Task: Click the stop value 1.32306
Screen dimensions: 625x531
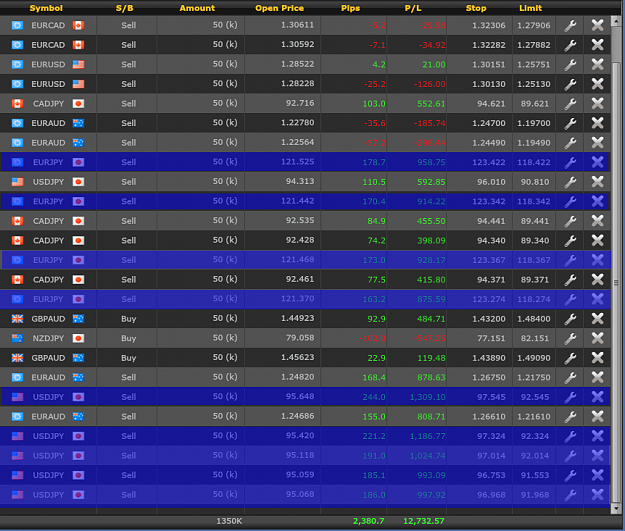Action: point(489,26)
